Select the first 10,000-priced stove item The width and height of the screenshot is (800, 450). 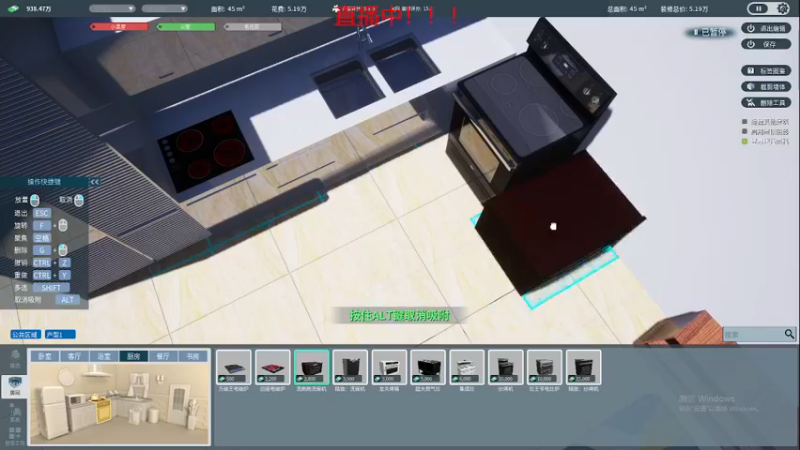pyautogui.click(x=506, y=367)
